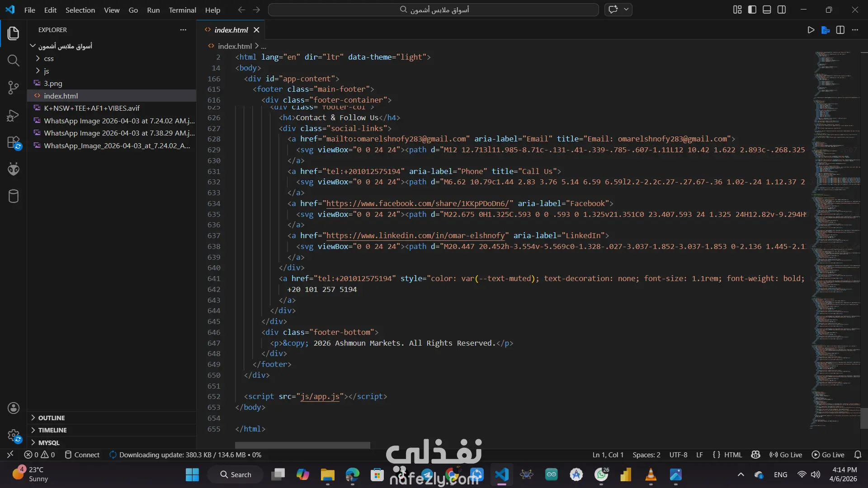The image size is (868, 488).
Task: Open the Extensions view
Action: pyautogui.click(x=13, y=143)
